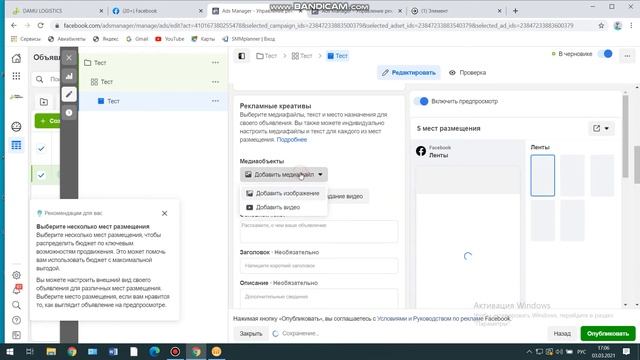Screen dimensions: 640x360
Task: Open the campaigns table icon in sidebar
Action: pyautogui.click(x=16, y=145)
